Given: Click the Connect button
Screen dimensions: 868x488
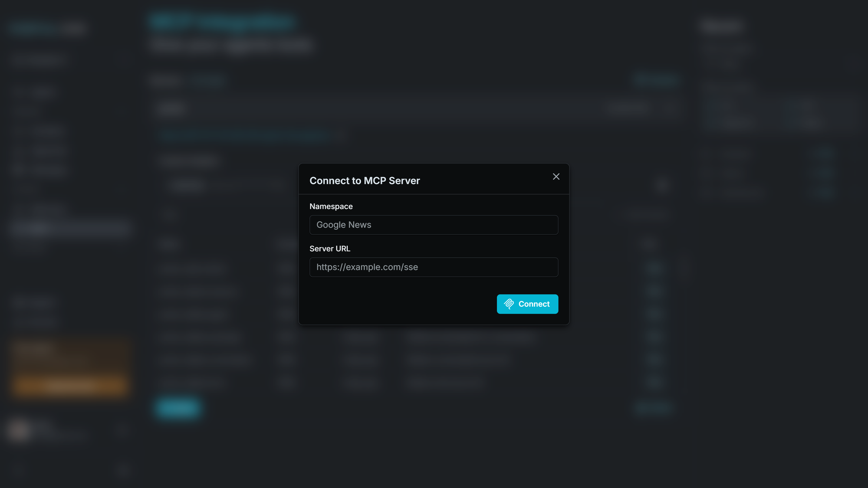Looking at the screenshot, I should (x=527, y=304).
